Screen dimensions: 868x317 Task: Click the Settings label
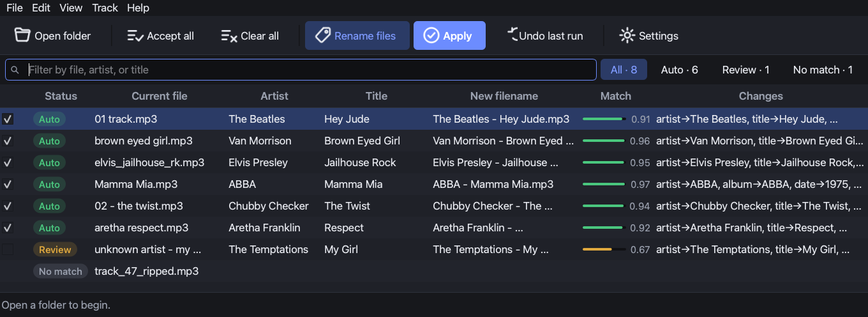(x=659, y=36)
